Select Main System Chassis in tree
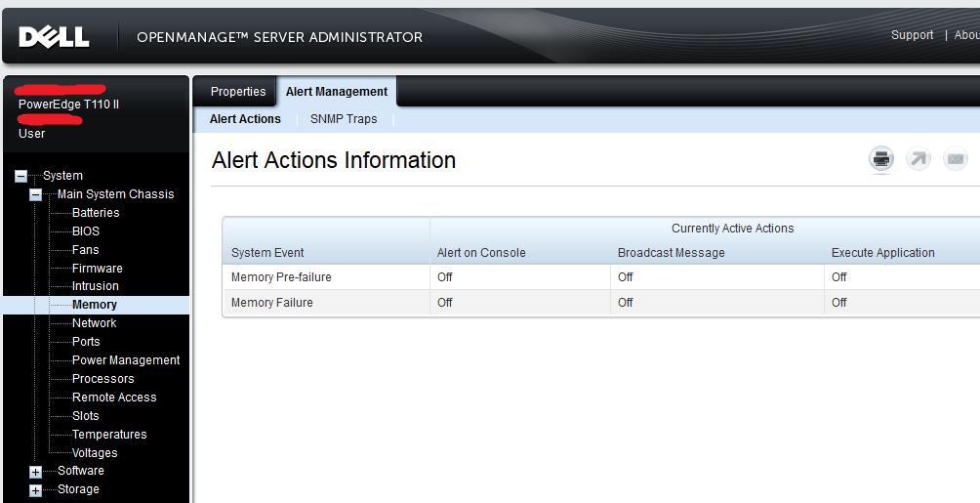This screenshot has height=503, width=980. coord(115,194)
